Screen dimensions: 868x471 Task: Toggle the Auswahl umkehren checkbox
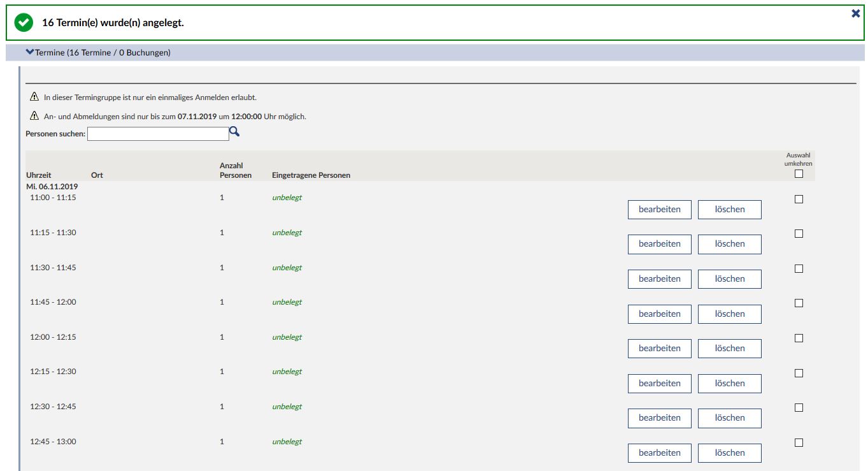pyautogui.click(x=799, y=173)
